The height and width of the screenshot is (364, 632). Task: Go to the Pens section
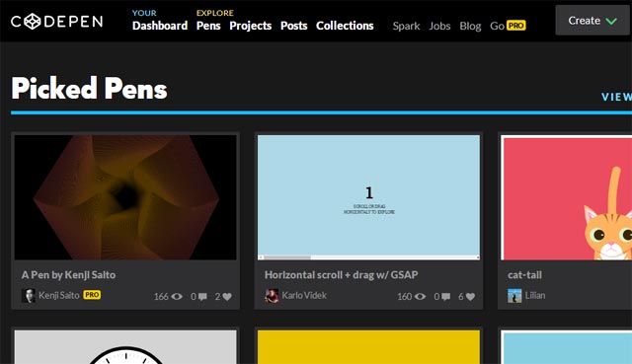pos(208,26)
